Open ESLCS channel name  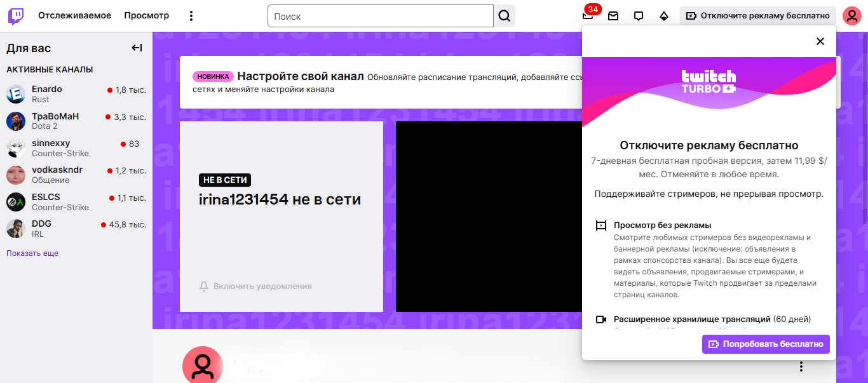46,197
